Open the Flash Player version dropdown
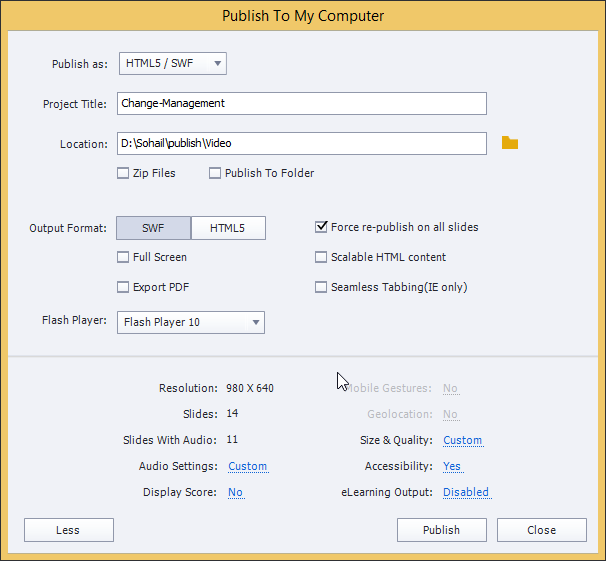The width and height of the screenshot is (606, 561). tap(191, 322)
